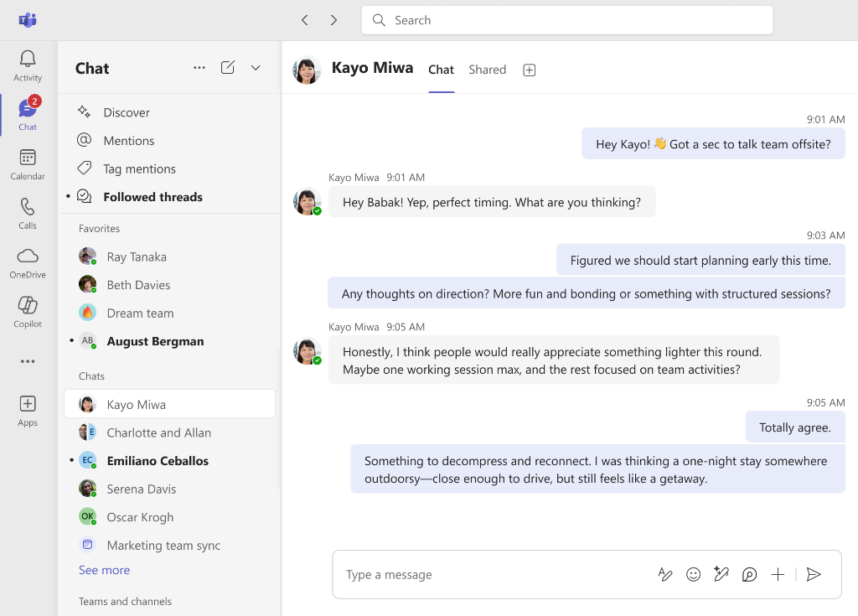The image size is (858, 616).
Task: Insert an emoji in the message box
Action: coord(693,574)
